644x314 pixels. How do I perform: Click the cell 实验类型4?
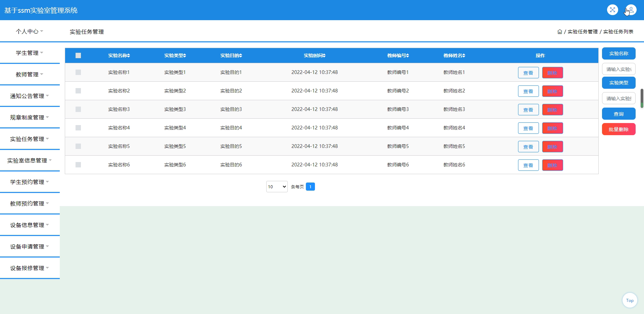click(175, 128)
